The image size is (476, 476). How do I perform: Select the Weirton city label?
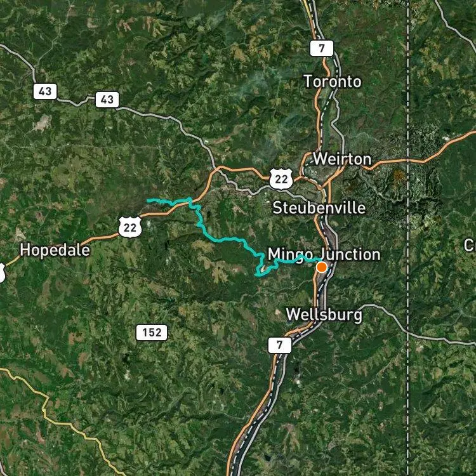[x=342, y=159]
